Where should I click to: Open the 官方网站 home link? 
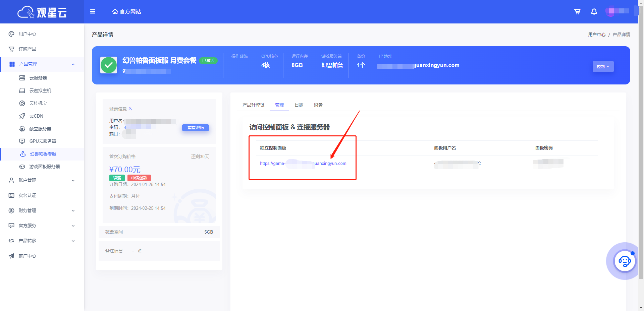126,11
